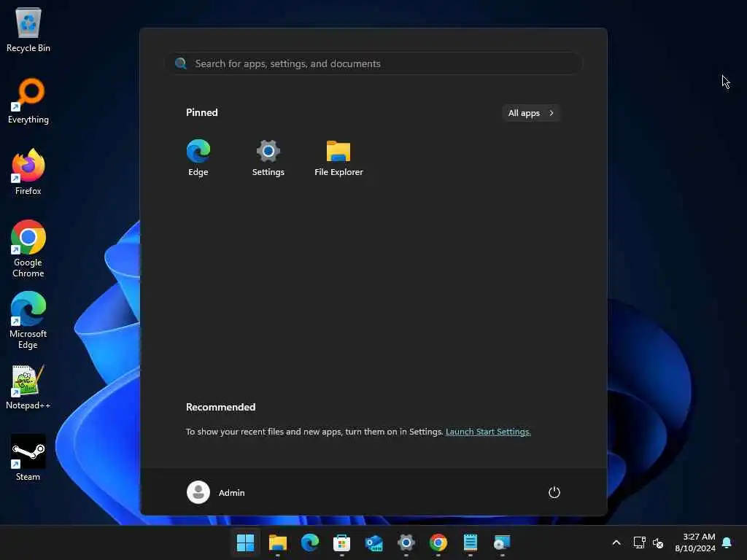The height and width of the screenshot is (560, 747).
Task: Open the Notepad icon on taskbar
Action: pyautogui.click(x=471, y=542)
